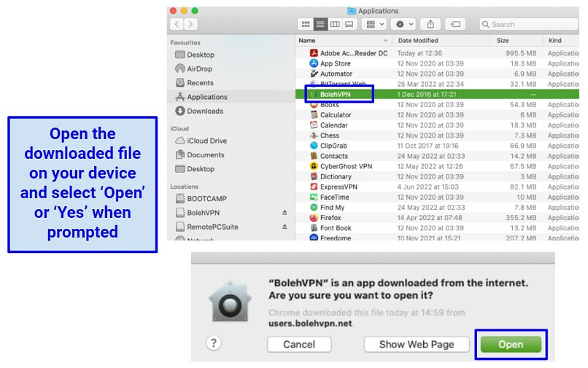Select the Firefox app icon
This screenshot has width=588, height=368.
314,218
